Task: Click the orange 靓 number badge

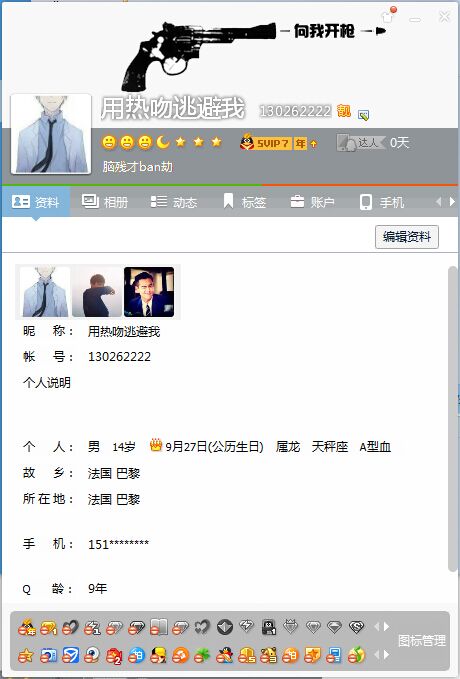Action: [344, 111]
